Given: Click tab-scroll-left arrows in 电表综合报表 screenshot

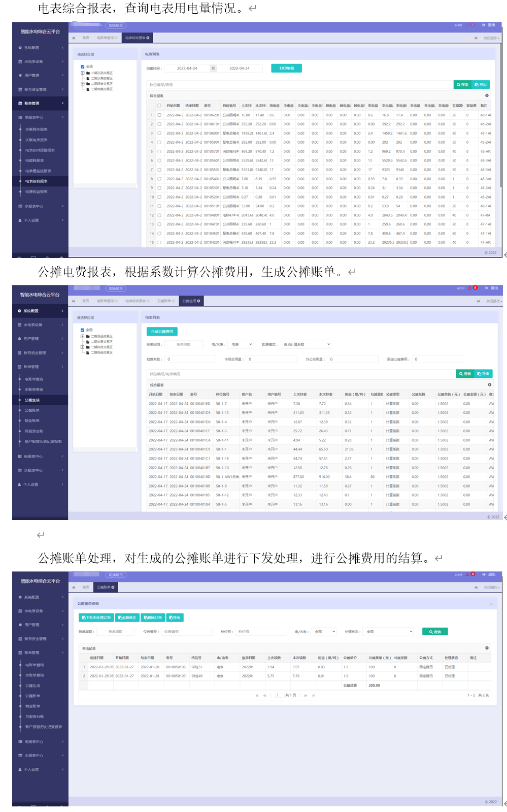Looking at the screenshot, I should [74, 38].
